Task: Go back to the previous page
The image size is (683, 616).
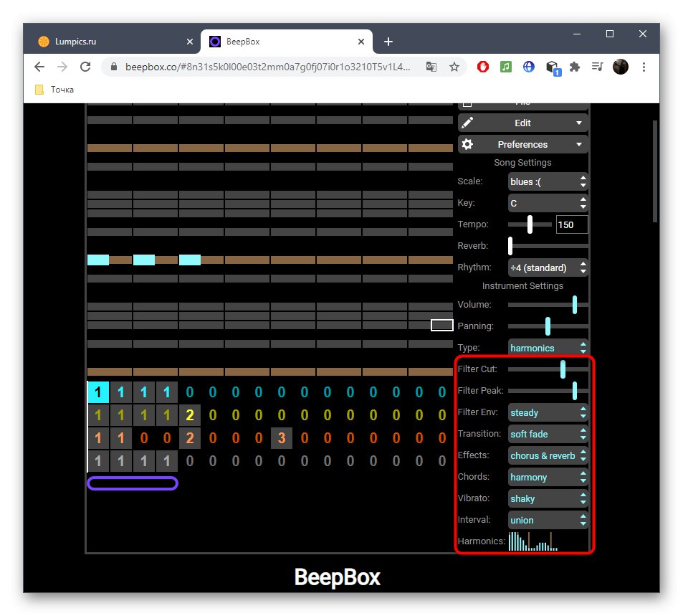Action: point(39,67)
